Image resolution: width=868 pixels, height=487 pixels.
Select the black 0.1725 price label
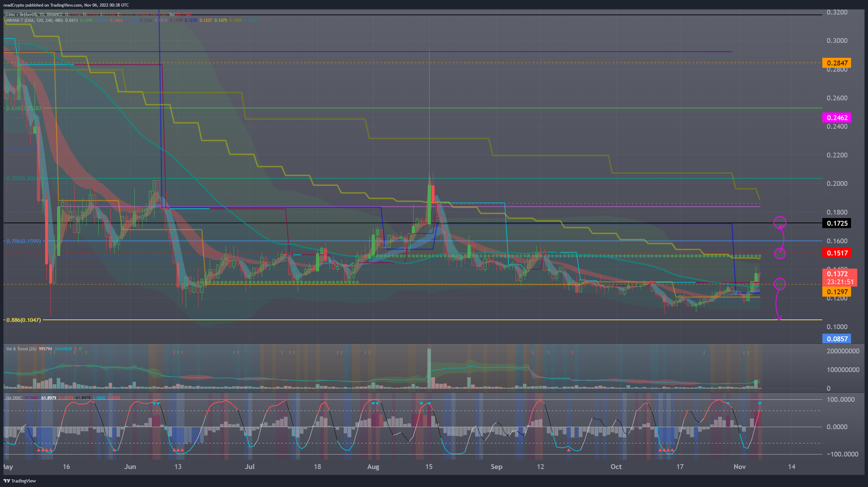coord(837,223)
